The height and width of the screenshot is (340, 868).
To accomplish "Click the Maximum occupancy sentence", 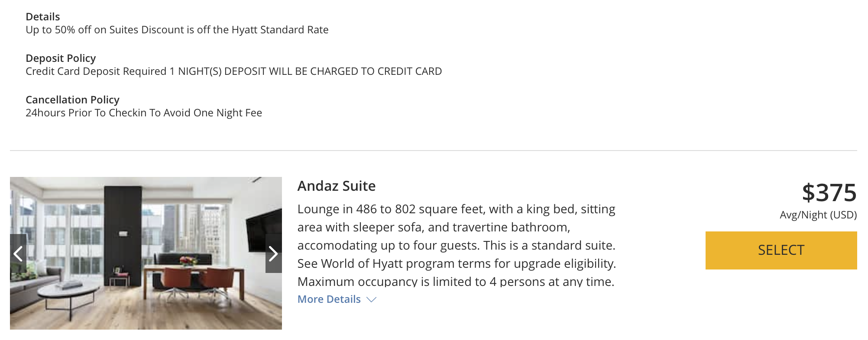I will [456, 282].
